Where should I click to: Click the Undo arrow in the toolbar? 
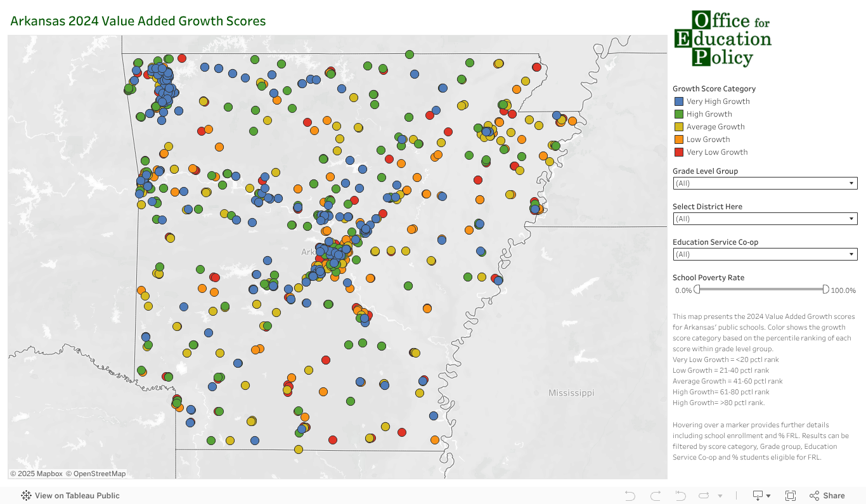[630, 496]
